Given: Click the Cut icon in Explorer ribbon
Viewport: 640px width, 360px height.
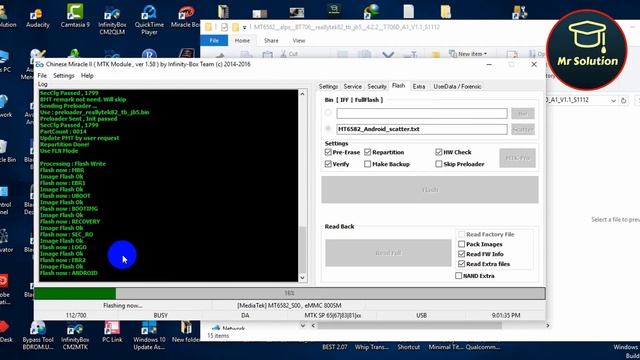Looking at the screenshot, I should (x=289, y=54).
